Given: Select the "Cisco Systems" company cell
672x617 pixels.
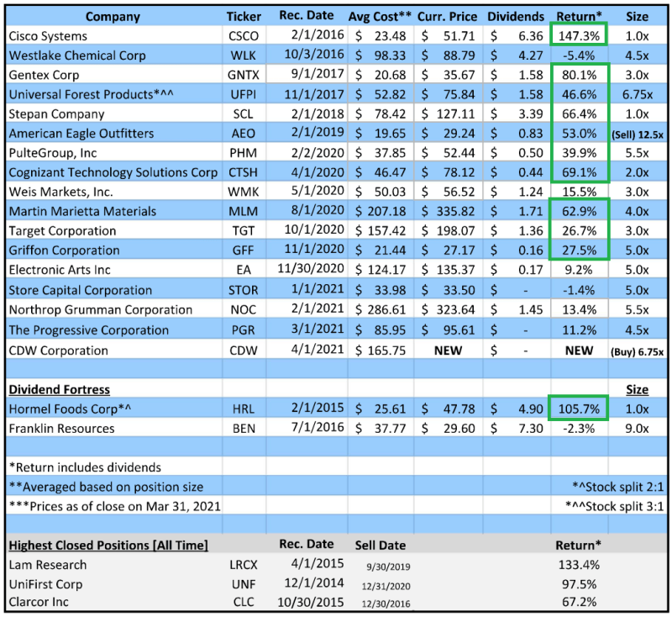Looking at the screenshot, I should coord(48,36).
